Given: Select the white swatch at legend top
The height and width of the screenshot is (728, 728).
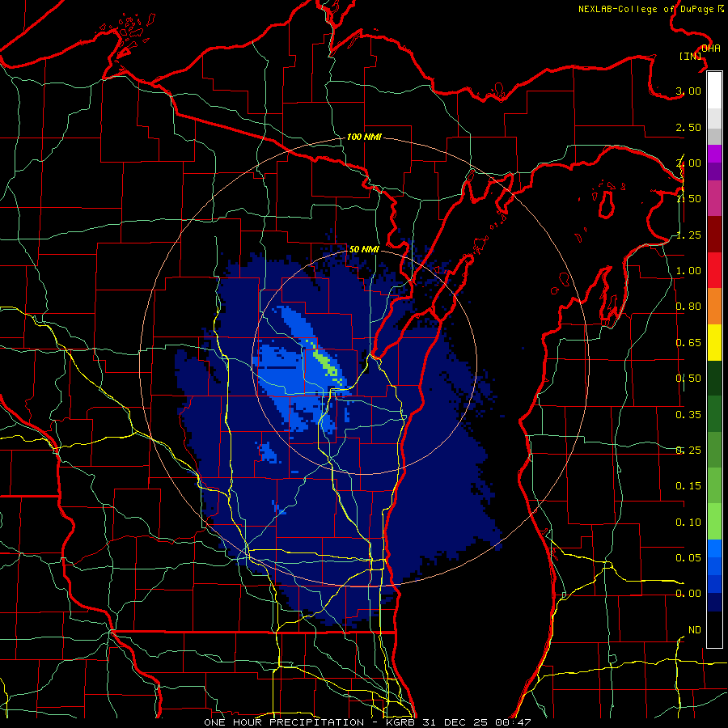Looking at the screenshot, I should point(714,90).
